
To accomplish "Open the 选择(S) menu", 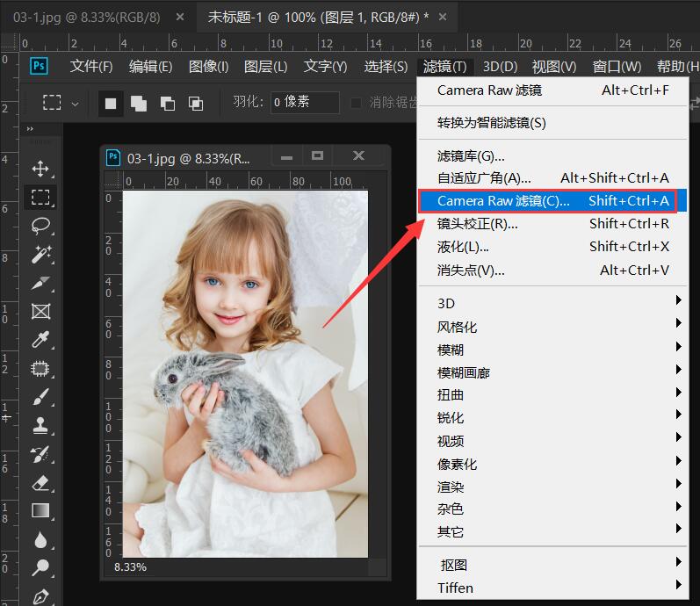I will [x=386, y=67].
